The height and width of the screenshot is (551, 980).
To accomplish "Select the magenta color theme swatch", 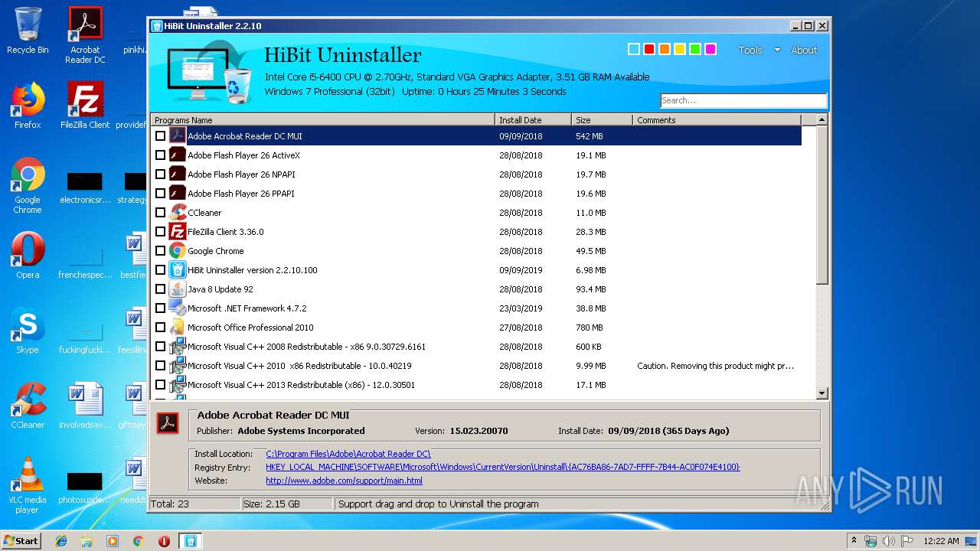I will 710,49.
